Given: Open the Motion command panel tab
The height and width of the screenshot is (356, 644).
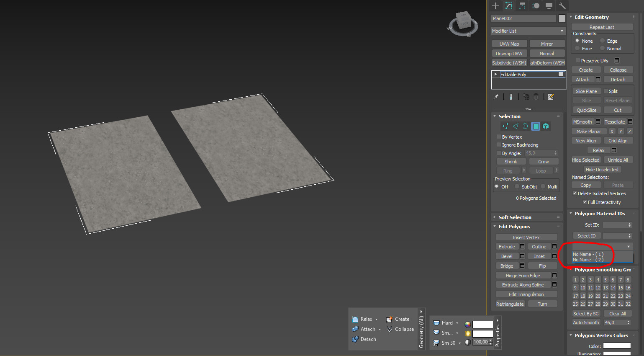Looking at the screenshot, I should 536,5.
